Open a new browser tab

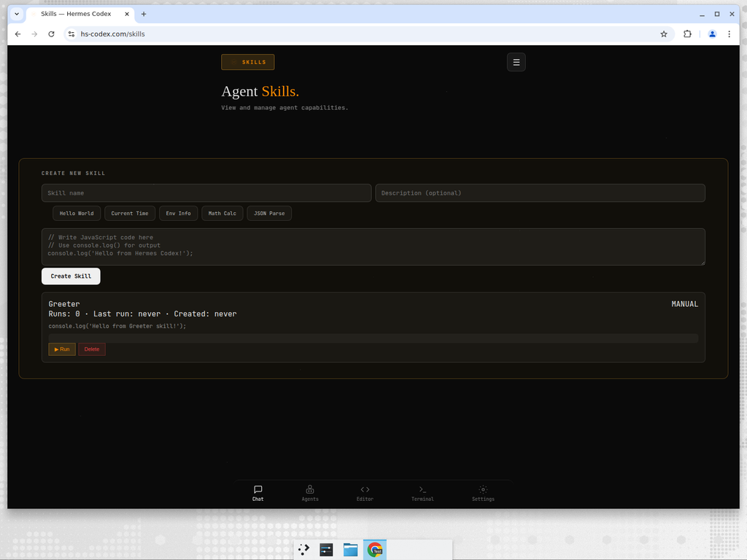[144, 14]
